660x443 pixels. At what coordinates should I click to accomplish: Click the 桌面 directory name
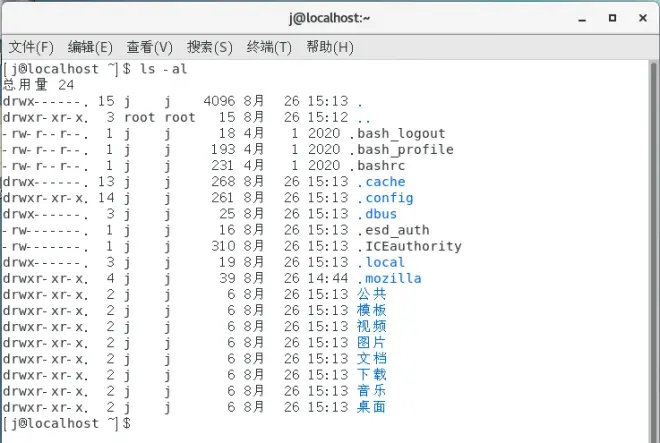point(372,407)
